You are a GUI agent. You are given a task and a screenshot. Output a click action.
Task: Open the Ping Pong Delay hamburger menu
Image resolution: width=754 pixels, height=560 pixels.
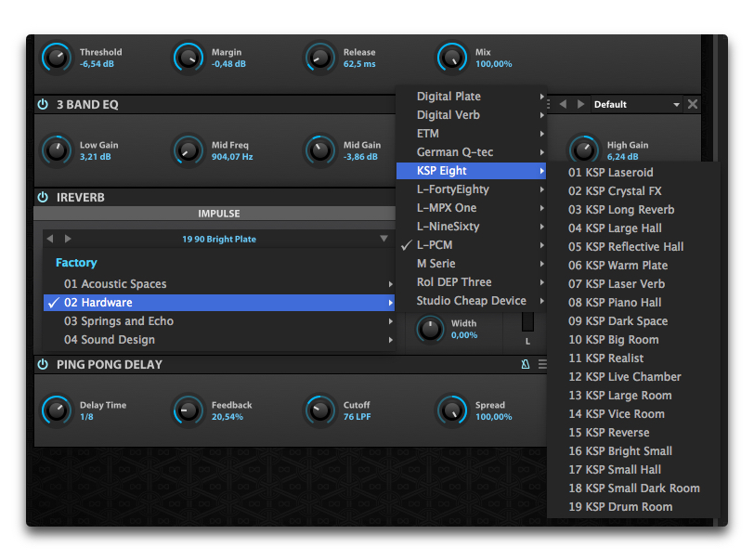[542, 364]
